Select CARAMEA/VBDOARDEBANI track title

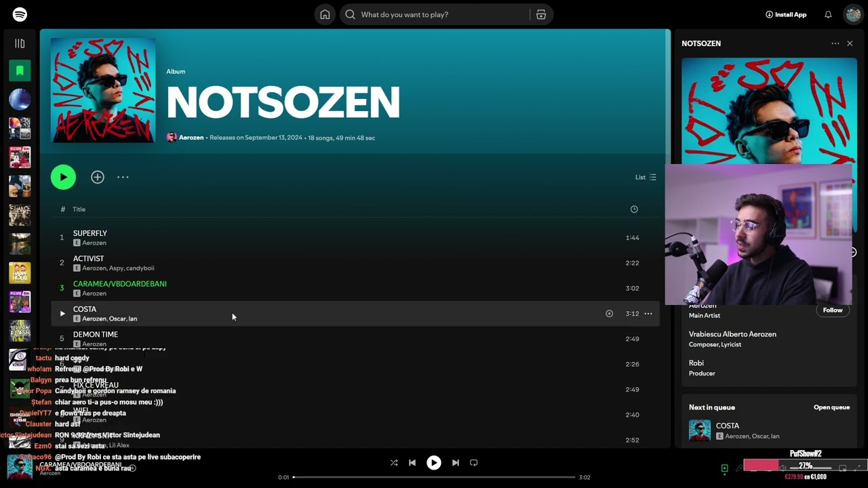[120, 284]
